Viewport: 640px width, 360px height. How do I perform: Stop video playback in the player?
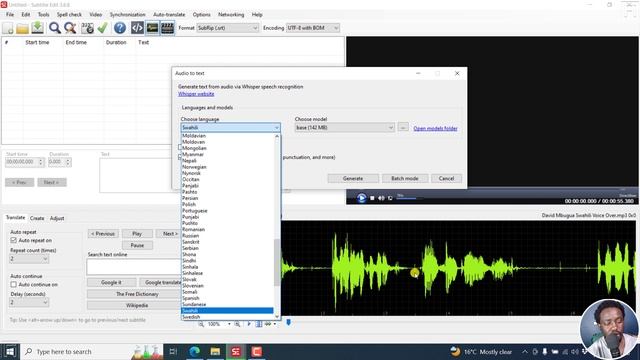click(372, 198)
